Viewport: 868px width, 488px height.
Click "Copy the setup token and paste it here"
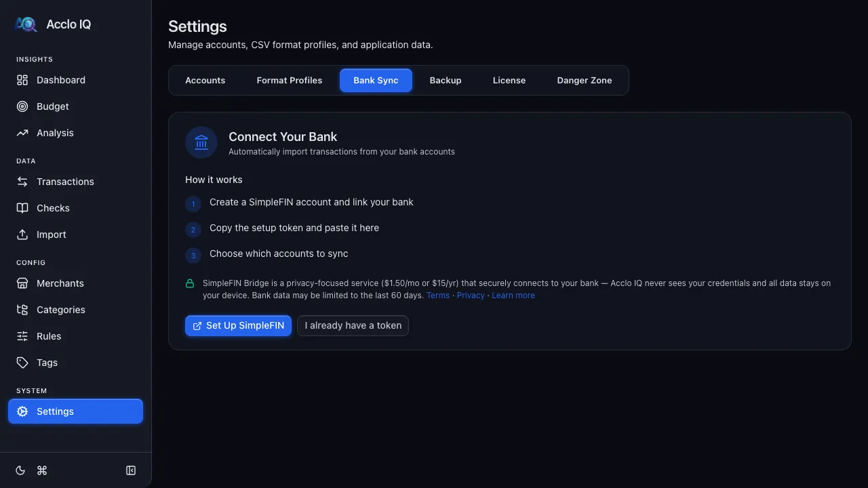tap(294, 228)
